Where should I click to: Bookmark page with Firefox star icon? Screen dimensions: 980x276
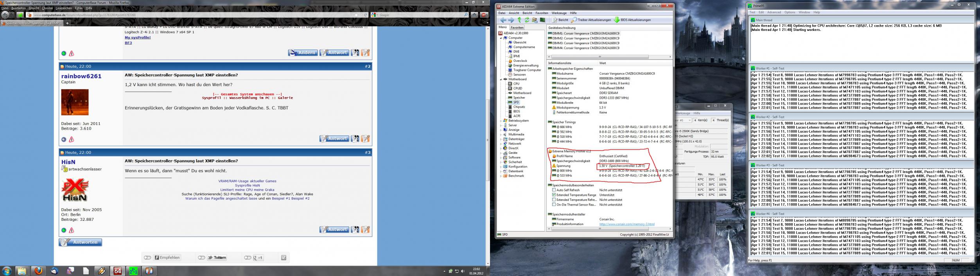tap(356, 15)
